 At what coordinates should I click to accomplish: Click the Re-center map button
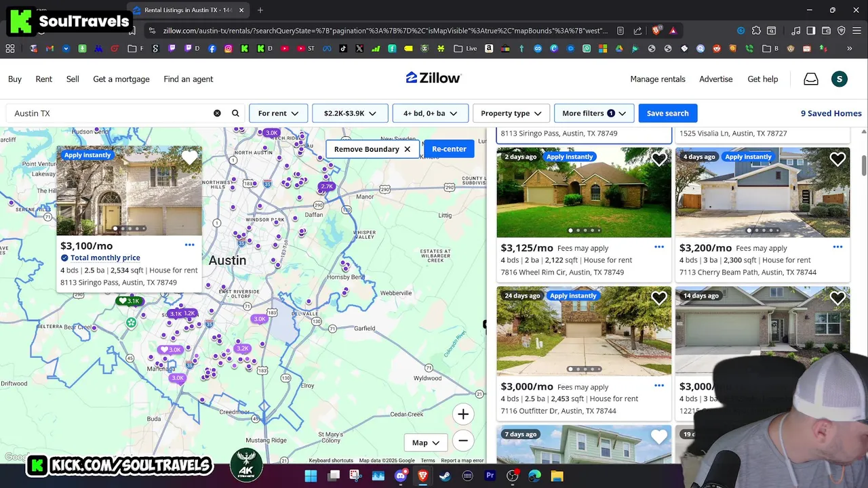pos(449,149)
